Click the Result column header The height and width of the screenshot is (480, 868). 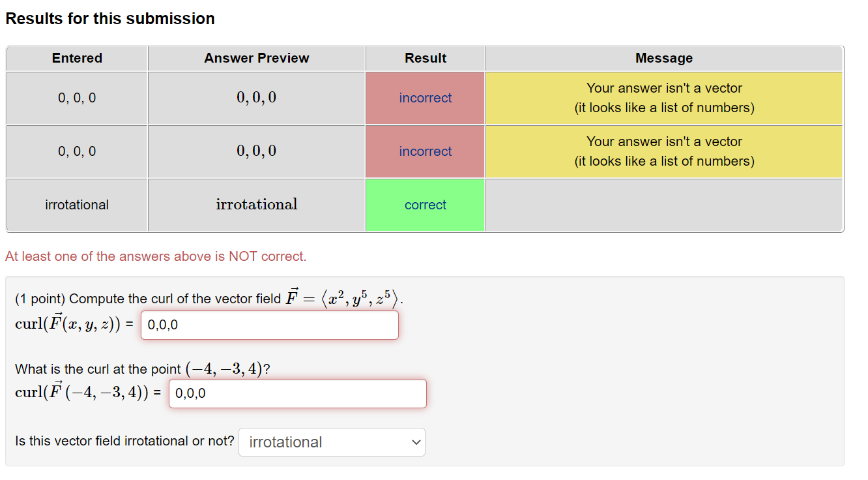pyautogui.click(x=425, y=58)
